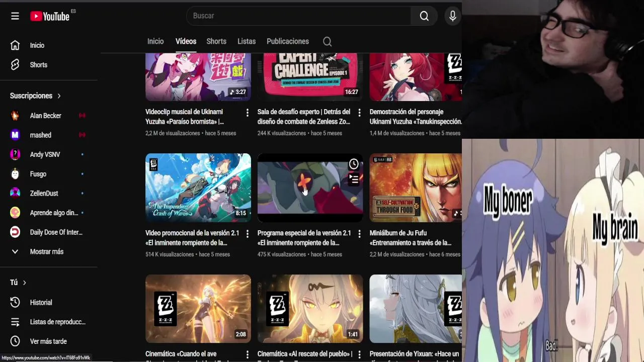Open options for Programa especial versión 2.1
This screenshot has width=644, height=362.
click(x=359, y=234)
